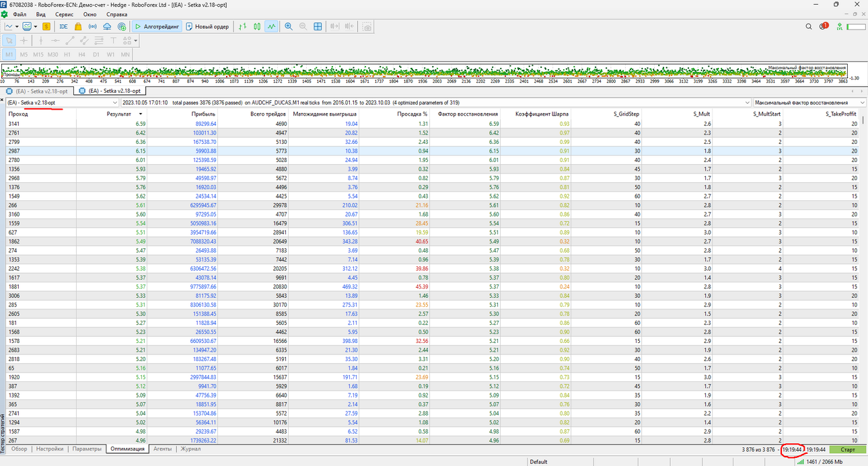Select the horizontal line drawing tool
Screen dimensions: 868x466
click(x=55, y=41)
